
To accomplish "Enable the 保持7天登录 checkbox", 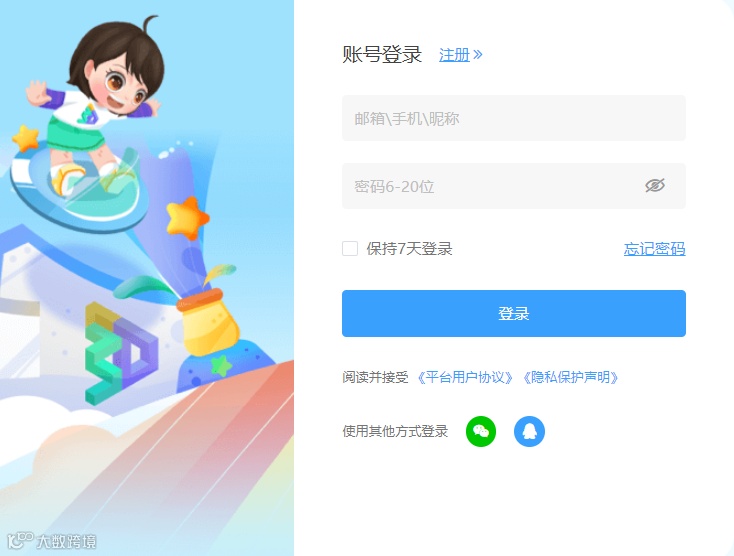I will tap(350, 249).
